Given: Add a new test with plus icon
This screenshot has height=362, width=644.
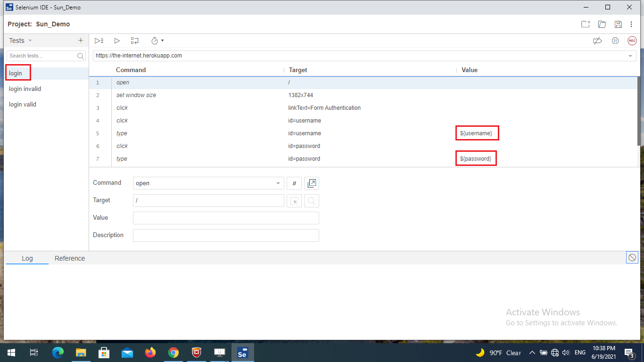Looking at the screenshot, I should (x=81, y=41).
